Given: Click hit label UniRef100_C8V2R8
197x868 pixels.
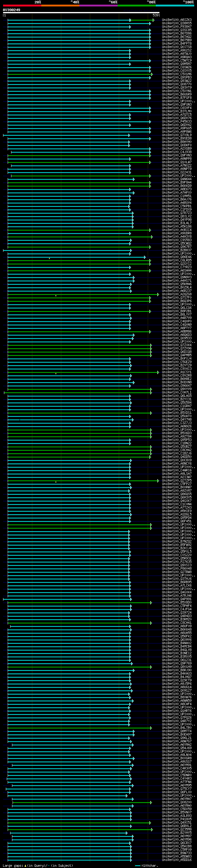Looking at the screenshot, I should tap(177, 375).
